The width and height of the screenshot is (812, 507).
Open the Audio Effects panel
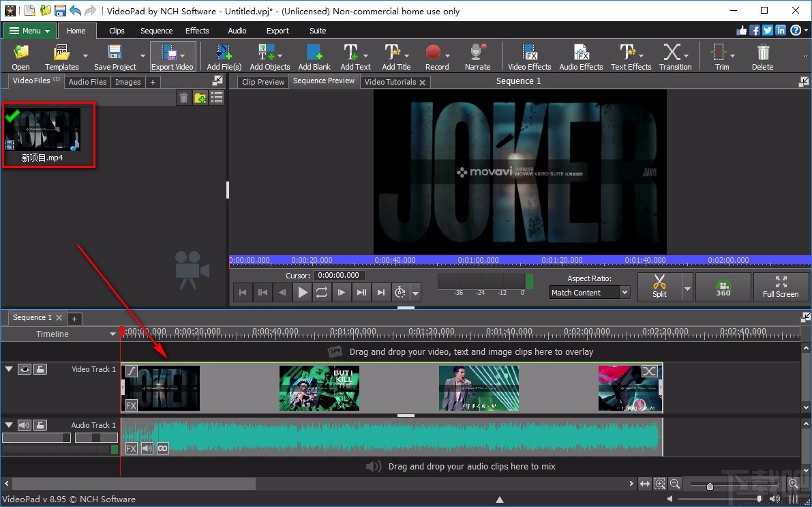coord(580,56)
